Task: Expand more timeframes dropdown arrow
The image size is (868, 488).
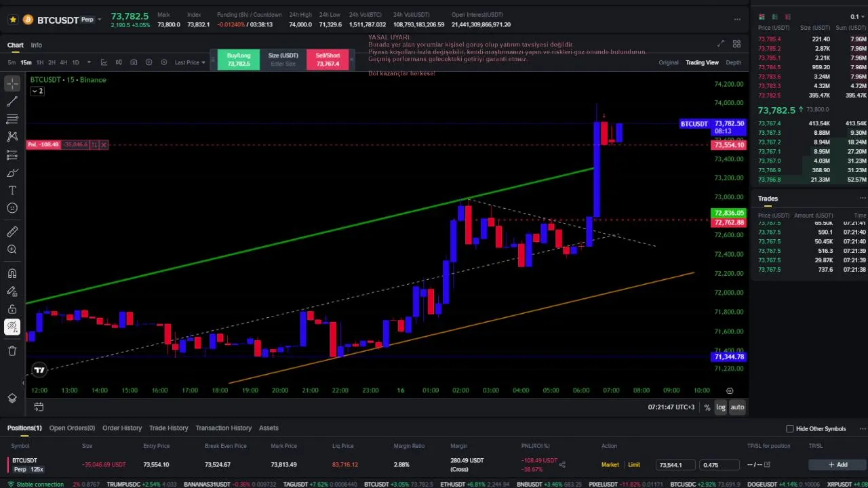Action: (x=89, y=62)
